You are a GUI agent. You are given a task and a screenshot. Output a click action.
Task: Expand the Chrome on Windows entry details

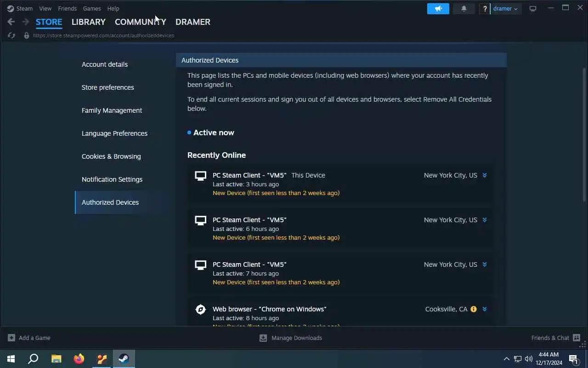click(x=485, y=309)
